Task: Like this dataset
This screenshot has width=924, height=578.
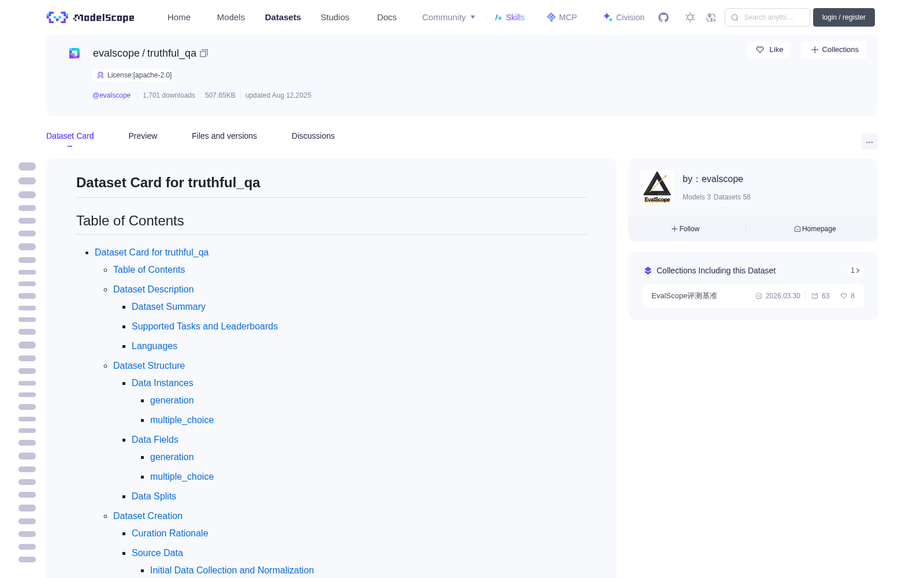Action: (769, 50)
